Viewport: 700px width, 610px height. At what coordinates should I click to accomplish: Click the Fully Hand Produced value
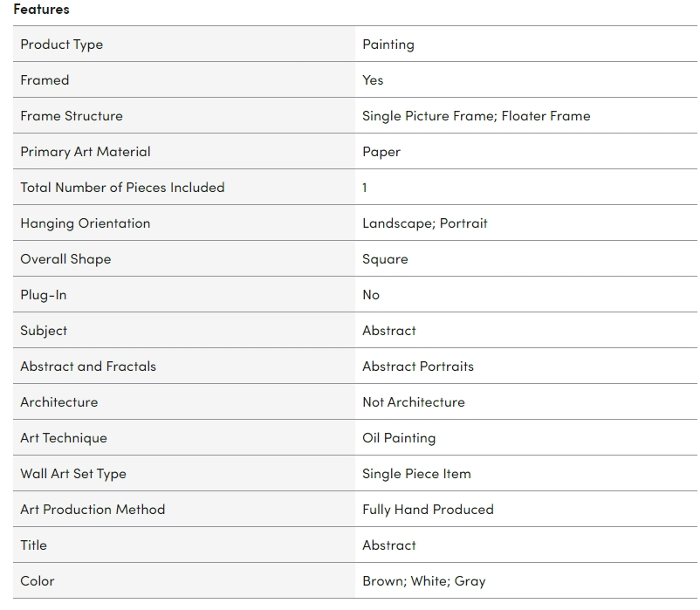coord(428,510)
